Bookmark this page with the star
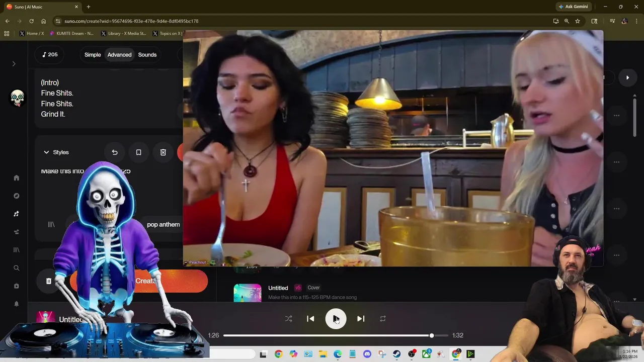The width and height of the screenshot is (644, 362). pyautogui.click(x=578, y=21)
